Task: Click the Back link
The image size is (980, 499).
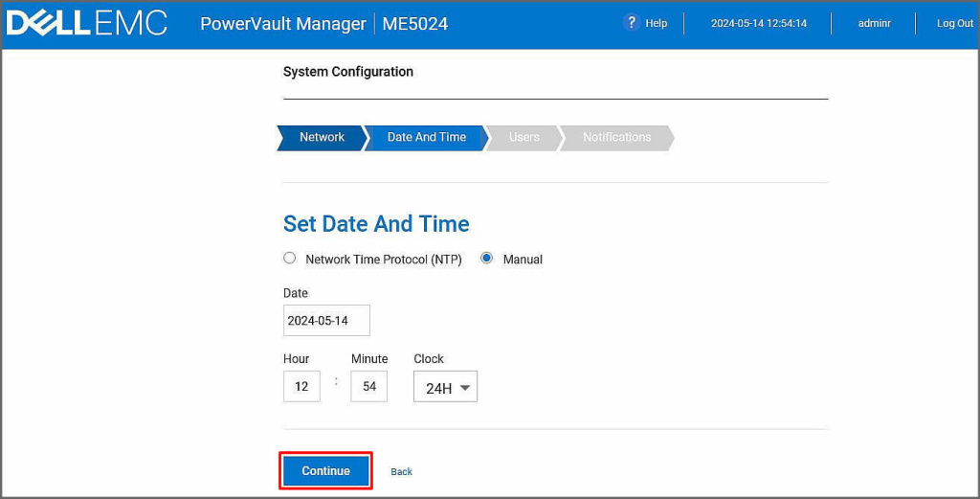Action: coord(401,472)
